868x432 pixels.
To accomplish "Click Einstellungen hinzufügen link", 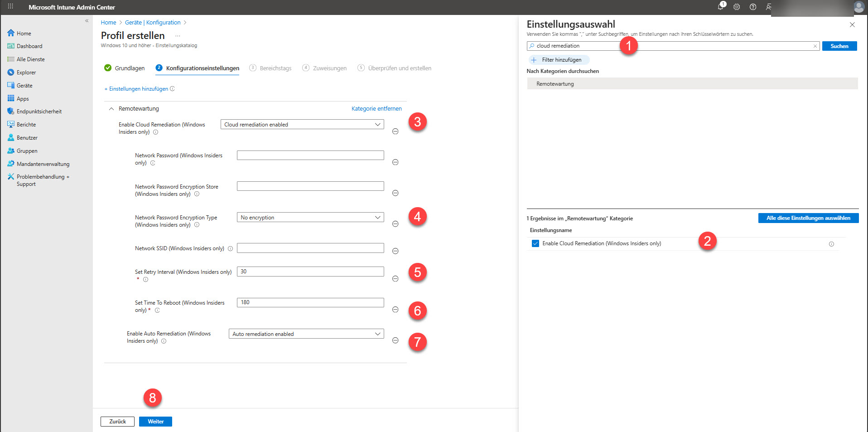I will (136, 89).
